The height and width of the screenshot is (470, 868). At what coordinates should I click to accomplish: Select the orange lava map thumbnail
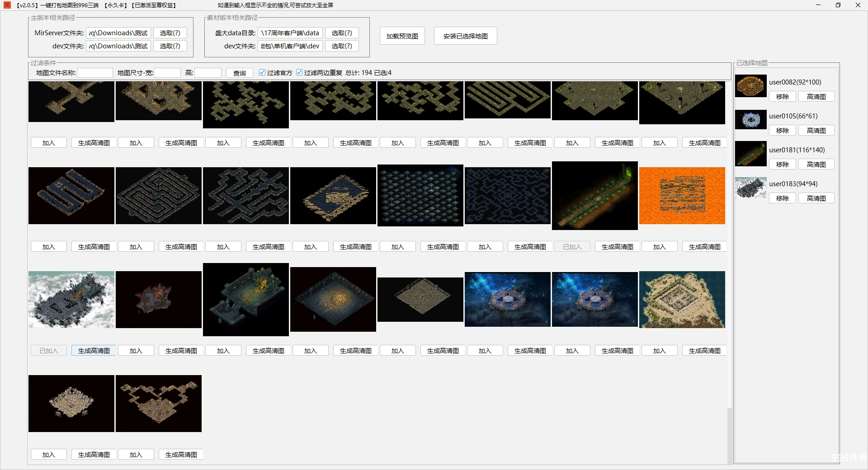(682, 196)
